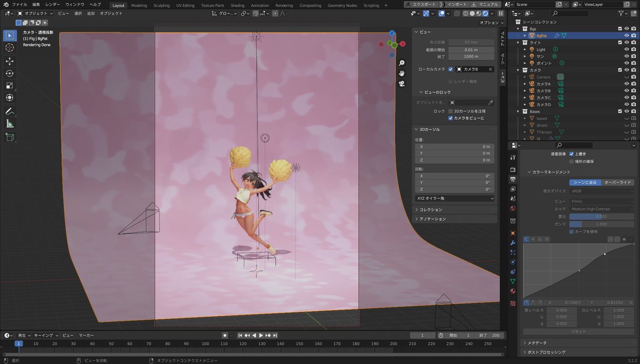This screenshot has width=640, height=364.
Task: Open the Object mode dropdown
Action: [x=35, y=13]
